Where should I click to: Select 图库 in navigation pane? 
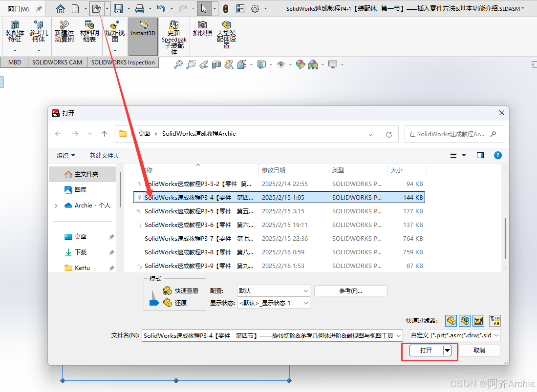(76, 189)
